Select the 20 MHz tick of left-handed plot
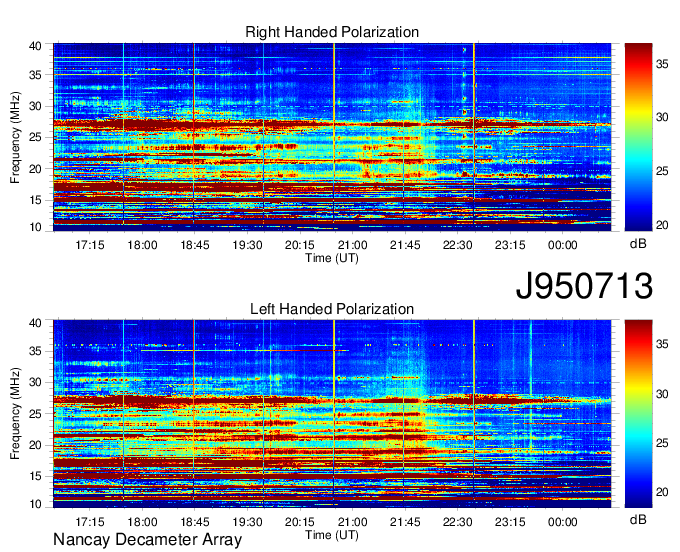Screen dimensions: 680x552 point(36,445)
